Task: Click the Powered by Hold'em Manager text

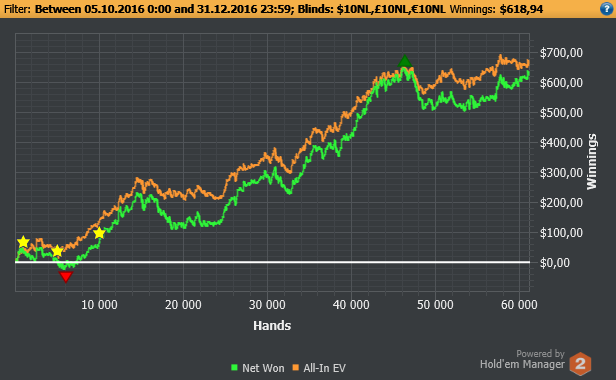Action: click(522, 359)
